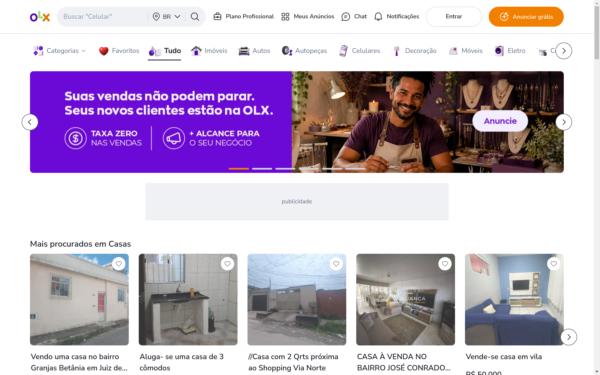
Task: Open the Meus Anúncios link
Action: [x=314, y=16]
